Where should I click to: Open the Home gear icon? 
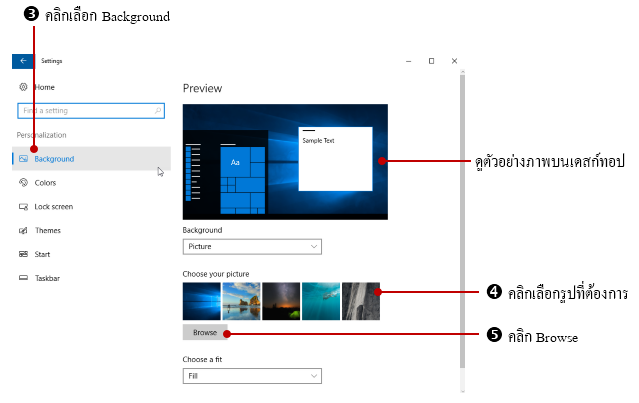(x=23, y=87)
